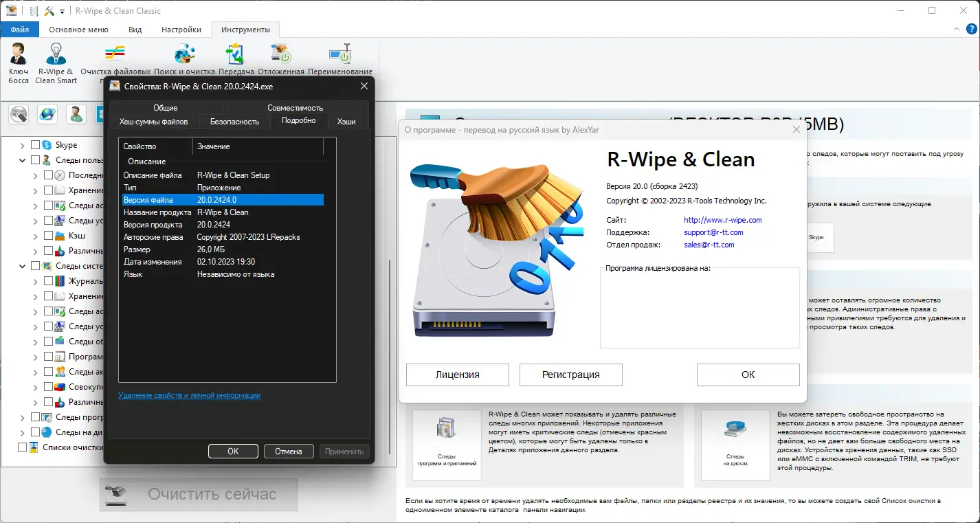The width and height of the screenshot is (980, 523).
Task: Click the Свойство column header
Action: pyautogui.click(x=156, y=146)
